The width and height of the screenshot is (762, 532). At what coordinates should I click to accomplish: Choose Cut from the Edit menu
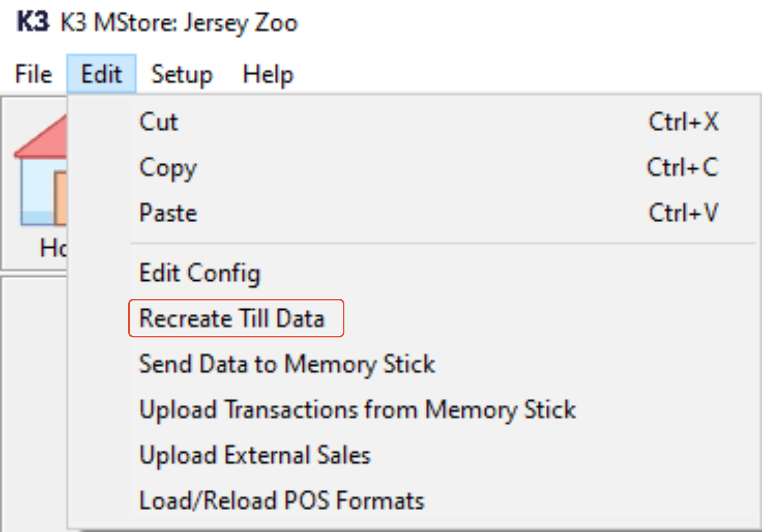(159, 122)
